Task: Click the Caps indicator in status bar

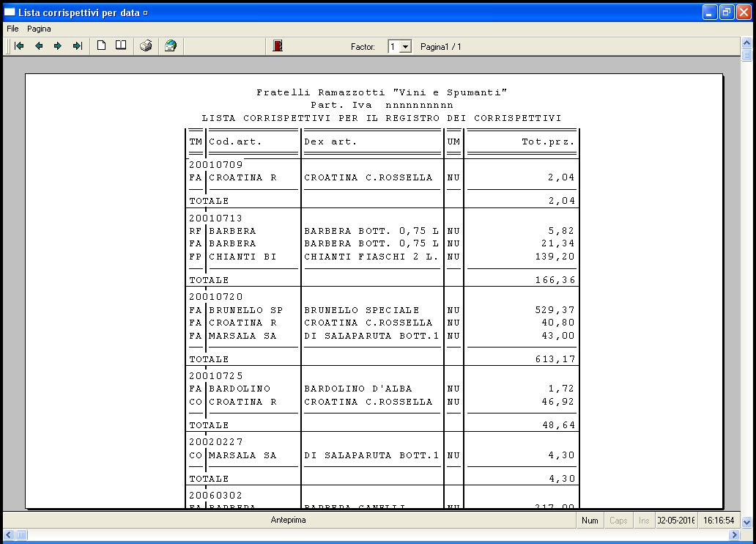Action: (618, 521)
